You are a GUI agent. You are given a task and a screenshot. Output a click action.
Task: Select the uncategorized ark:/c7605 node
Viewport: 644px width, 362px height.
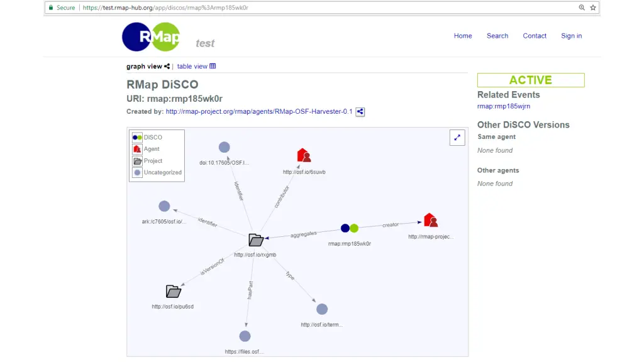click(x=164, y=206)
